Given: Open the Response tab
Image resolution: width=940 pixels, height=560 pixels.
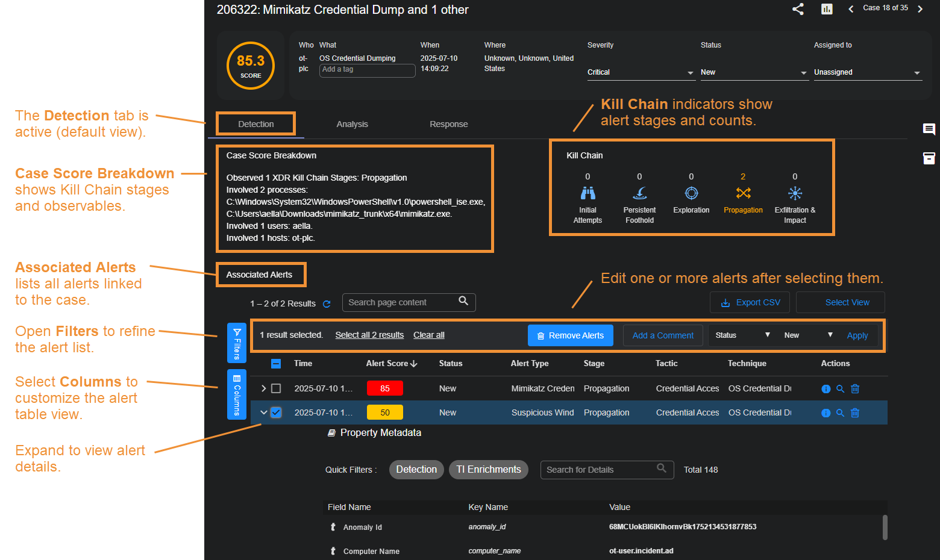Looking at the screenshot, I should 448,124.
